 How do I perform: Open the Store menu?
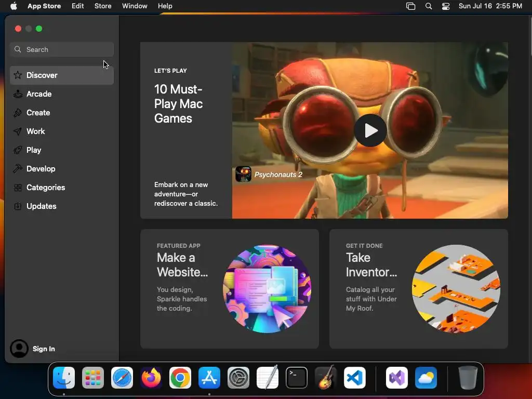pos(103,6)
